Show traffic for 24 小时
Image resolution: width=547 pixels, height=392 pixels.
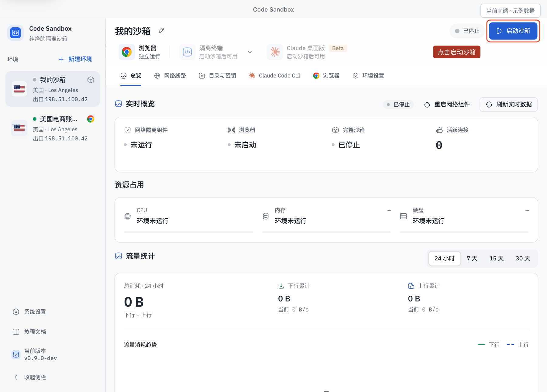coord(445,258)
